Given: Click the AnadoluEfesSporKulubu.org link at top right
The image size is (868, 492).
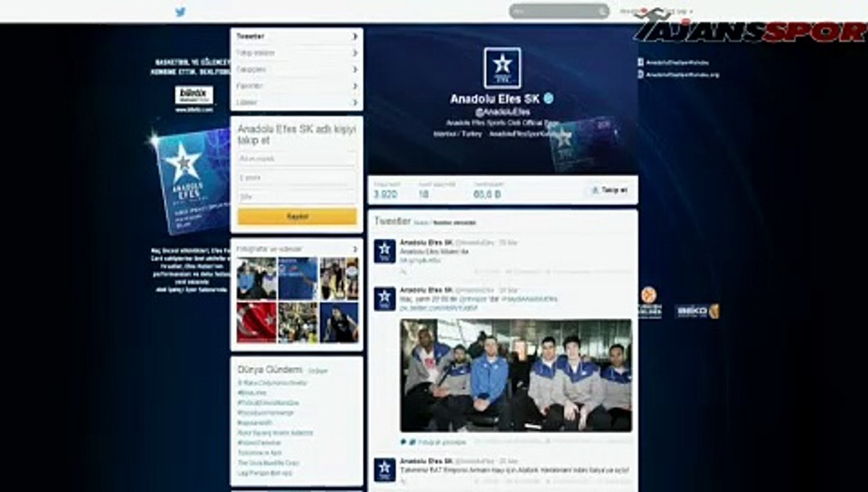Looking at the screenshot, I should tap(682, 74).
